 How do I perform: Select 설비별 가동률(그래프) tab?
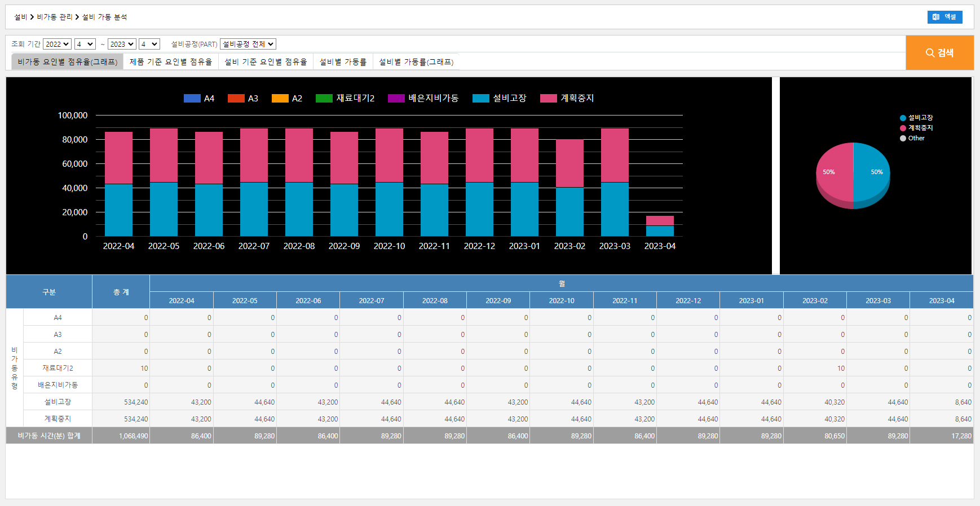416,61
